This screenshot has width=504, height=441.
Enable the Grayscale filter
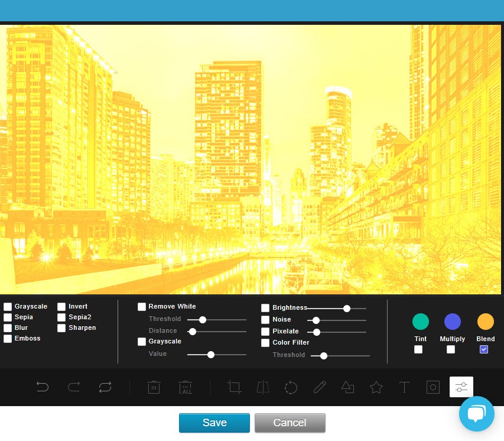click(x=8, y=306)
